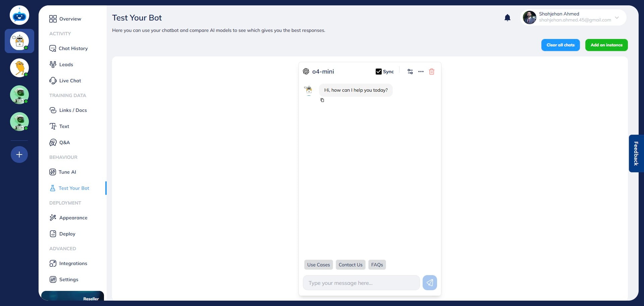644x306 pixels.
Task: Enable the Q&A training section
Action: click(x=64, y=142)
